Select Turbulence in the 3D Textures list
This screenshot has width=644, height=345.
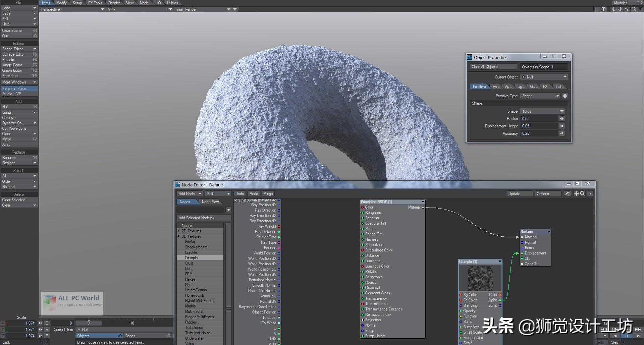tap(194, 328)
